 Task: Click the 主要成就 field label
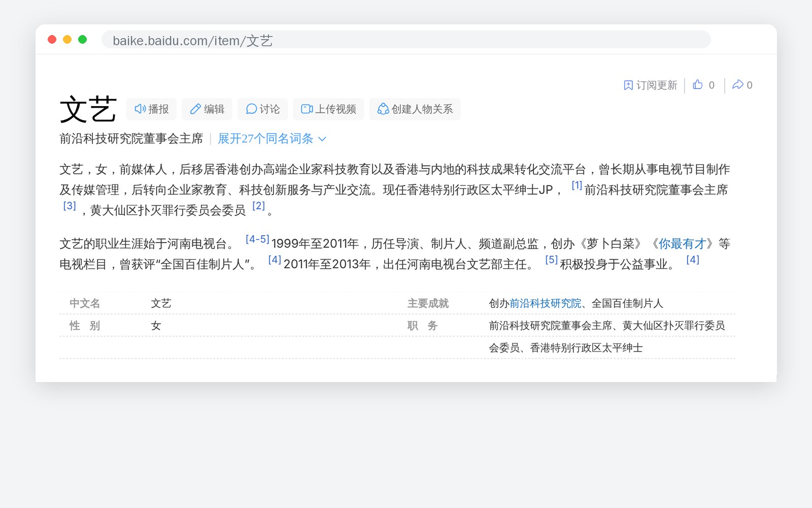click(428, 303)
